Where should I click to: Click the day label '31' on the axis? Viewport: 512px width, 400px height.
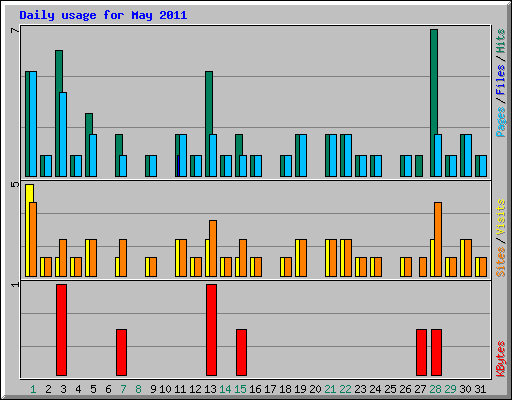(480, 389)
